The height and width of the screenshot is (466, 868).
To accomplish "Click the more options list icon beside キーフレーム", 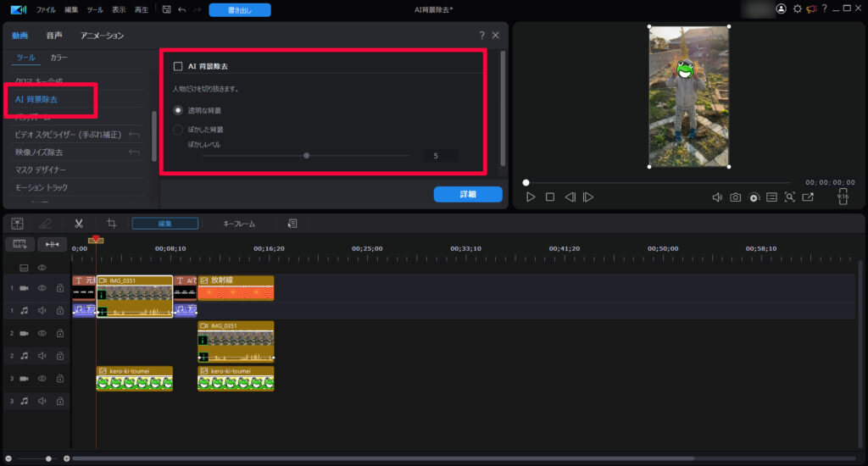I will (292, 224).
